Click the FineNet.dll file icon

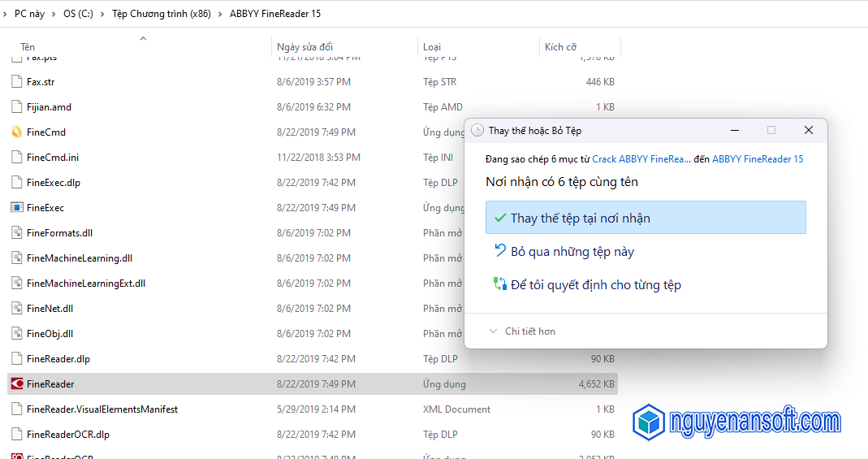coord(16,309)
